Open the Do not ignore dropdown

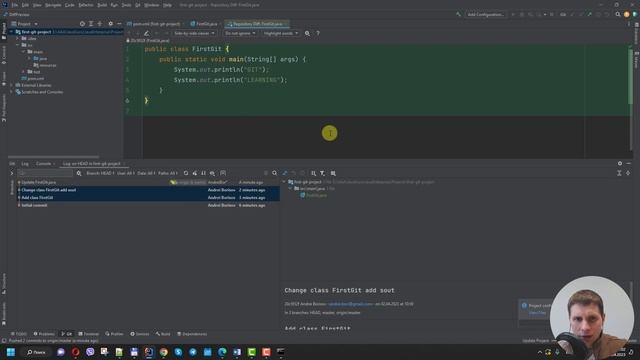click(x=240, y=33)
